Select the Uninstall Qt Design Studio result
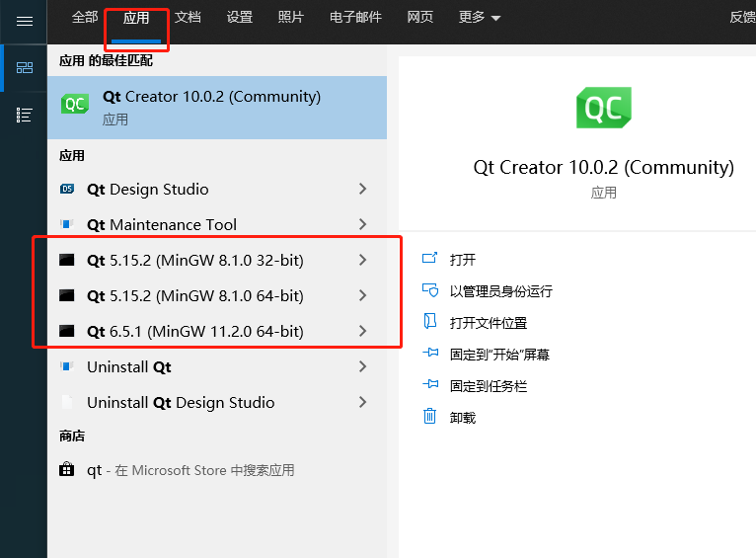The height and width of the screenshot is (558, 756). tap(217, 402)
